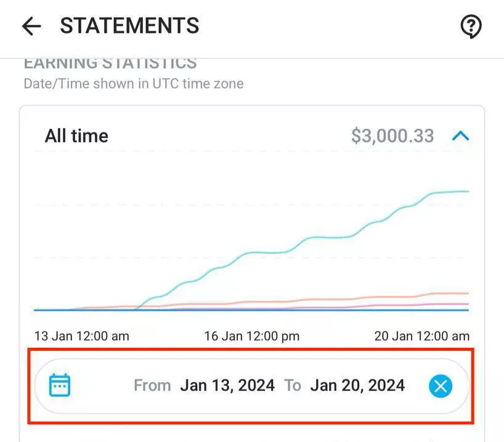Clear the date range with X button
Screen dimensions: 504x442
coord(441,386)
